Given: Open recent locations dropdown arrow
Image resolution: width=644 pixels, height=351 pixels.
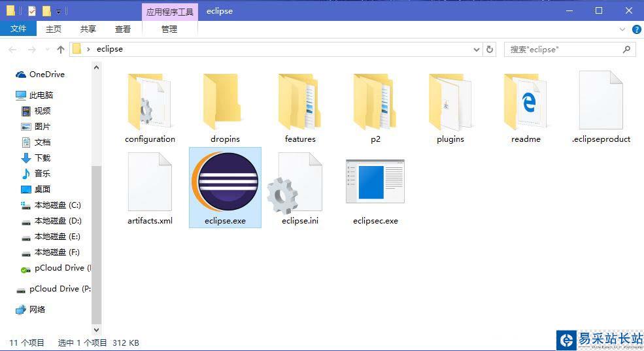Looking at the screenshot, I should tap(47, 50).
